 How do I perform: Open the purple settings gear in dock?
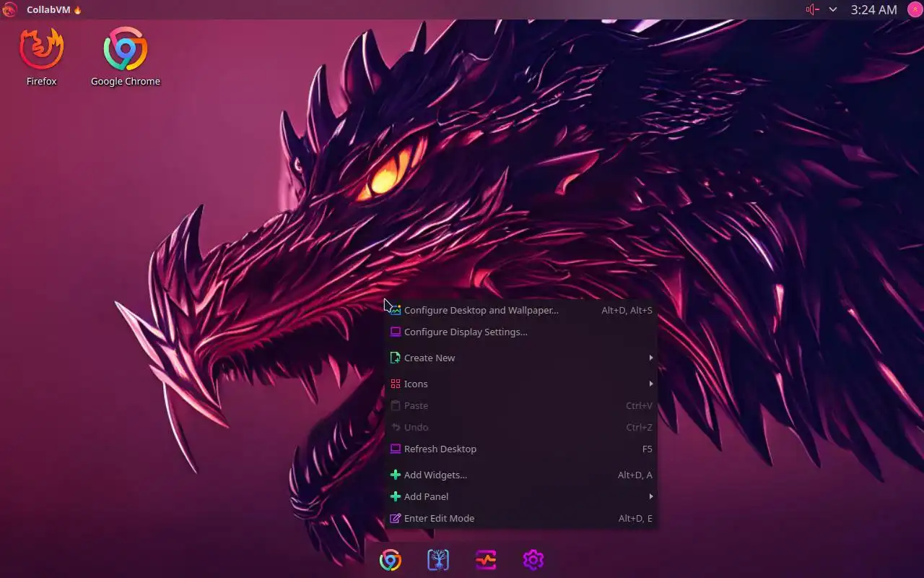533,560
